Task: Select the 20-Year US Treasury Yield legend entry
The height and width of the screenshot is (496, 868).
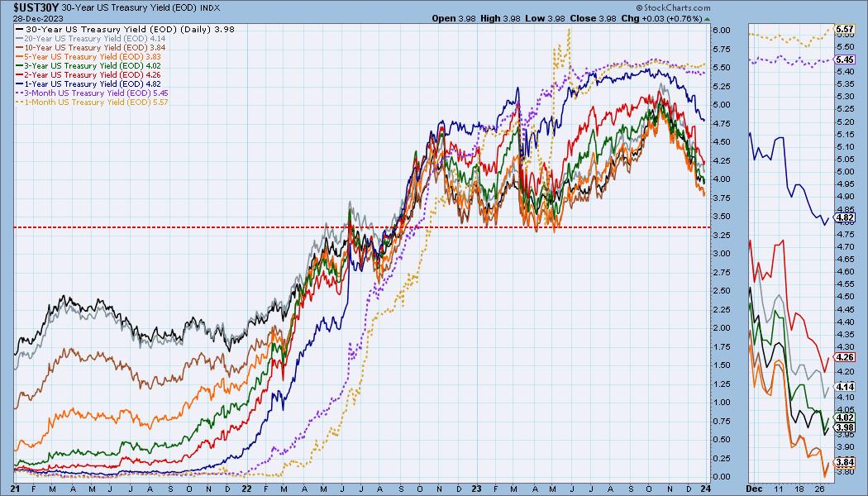Action: point(91,39)
